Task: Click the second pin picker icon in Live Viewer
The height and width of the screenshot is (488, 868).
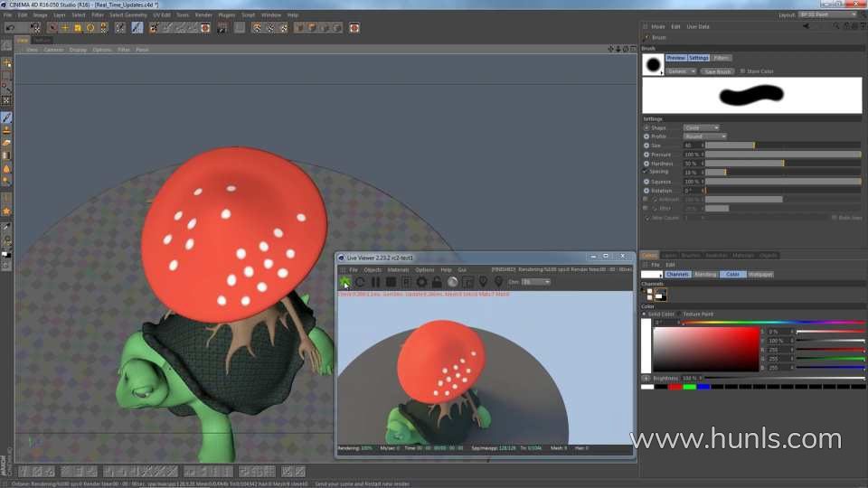Action: (498, 282)
